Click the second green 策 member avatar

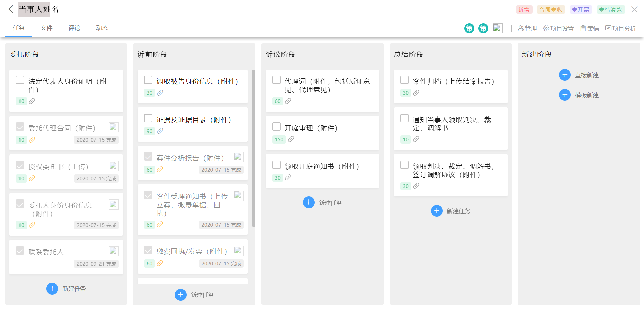(483, 28)
